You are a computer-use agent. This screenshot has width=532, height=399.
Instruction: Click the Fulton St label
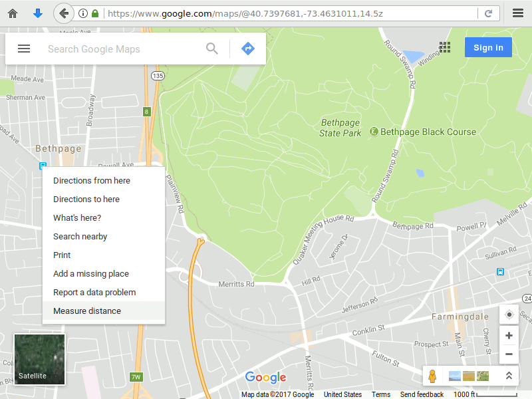(386, 358)
